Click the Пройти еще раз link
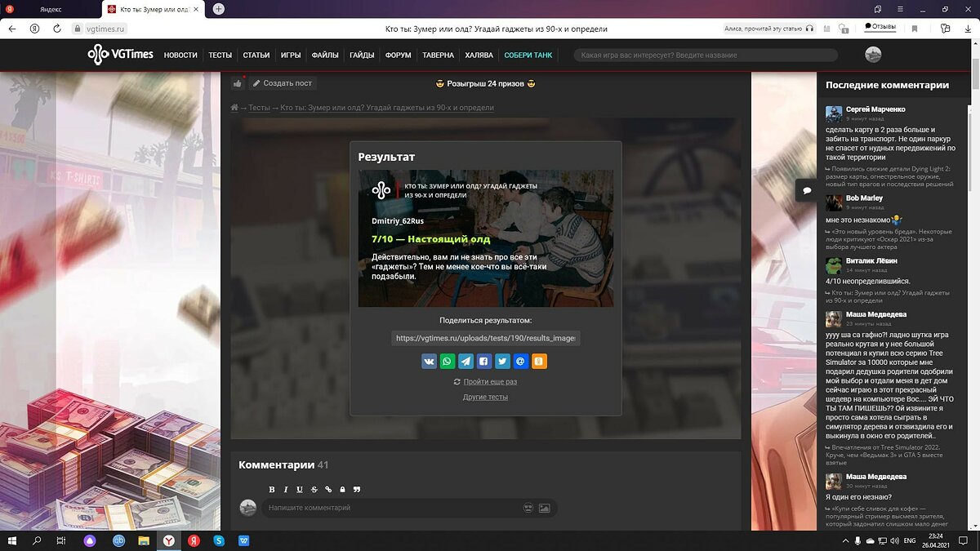Screen dimensions: 980x551 [489, 381]
